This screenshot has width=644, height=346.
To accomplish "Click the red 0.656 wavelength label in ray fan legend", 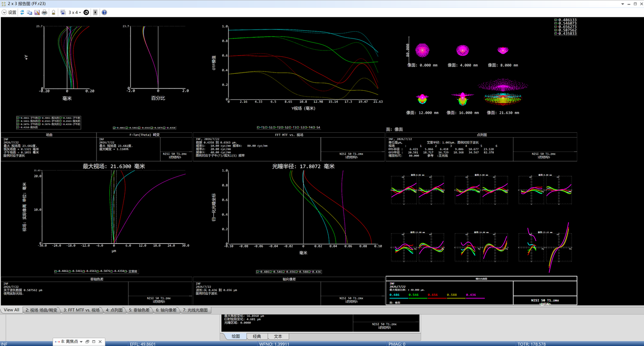I will tap(432, 295).
